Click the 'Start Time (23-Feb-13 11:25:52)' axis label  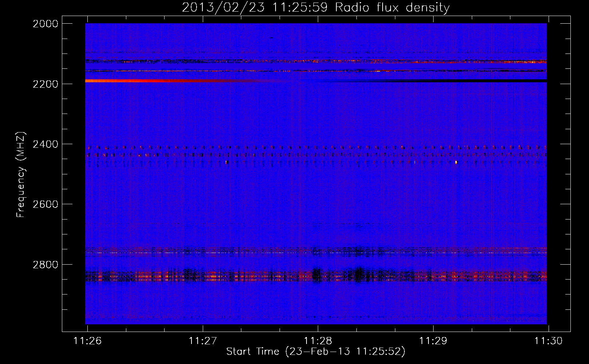pyautogui.click(x=316, y=352)
